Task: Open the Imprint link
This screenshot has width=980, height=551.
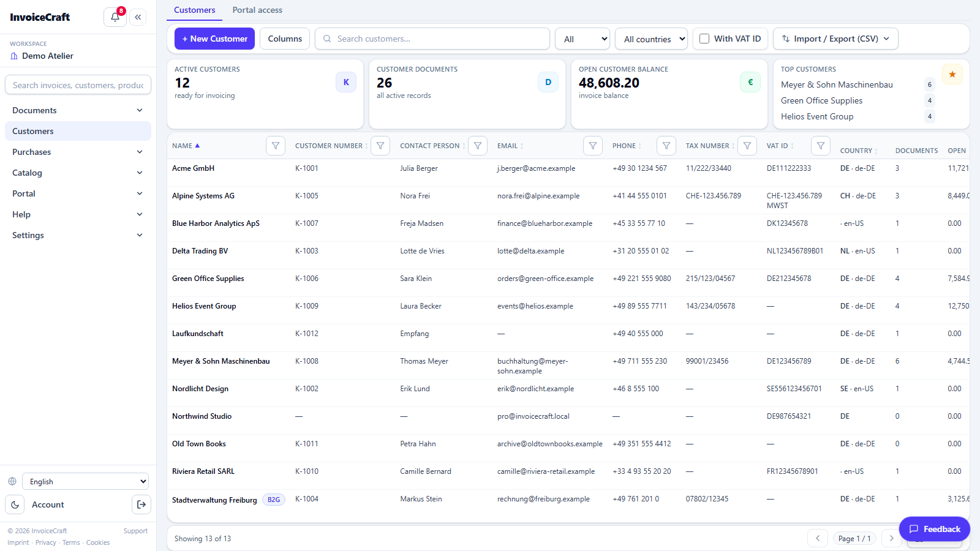Action: click(18, 542)
